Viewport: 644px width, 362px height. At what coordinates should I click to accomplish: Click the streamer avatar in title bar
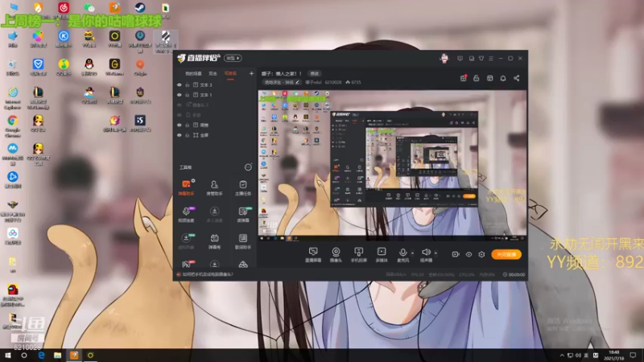tap(444, 58)
